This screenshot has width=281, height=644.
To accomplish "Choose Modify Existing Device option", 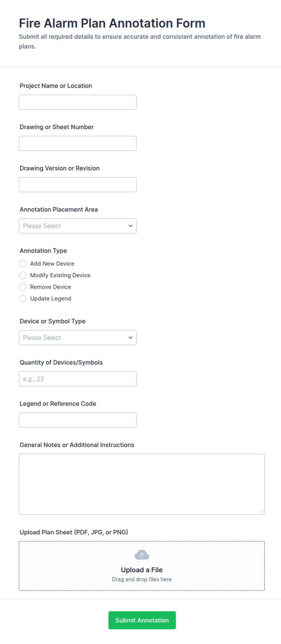I will (23, 275).
